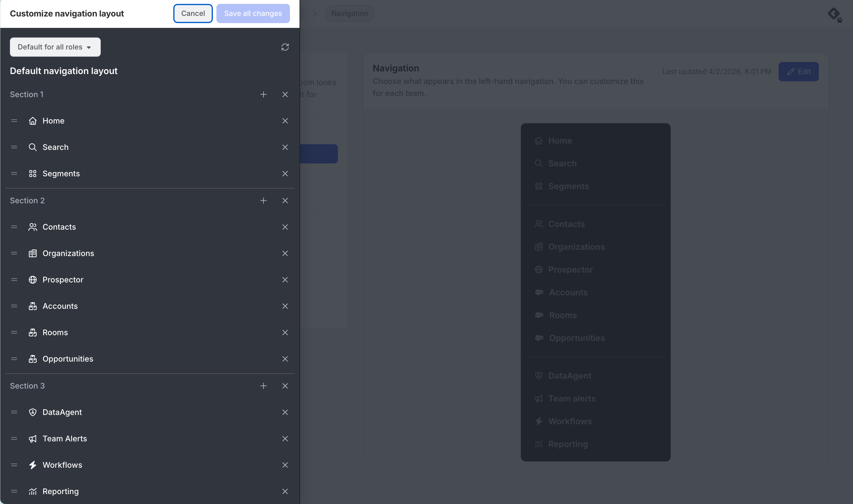The image size is (853, 504).
Task: Add an item to Section 3
Action: pos(263,386)
